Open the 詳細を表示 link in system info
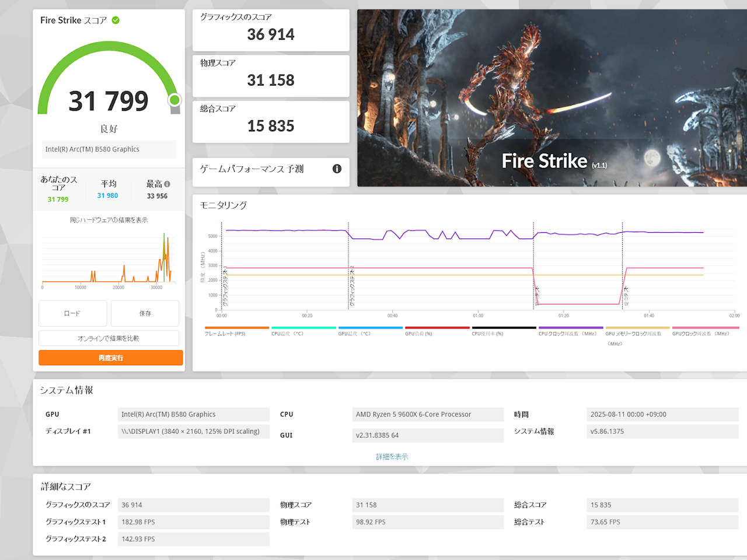The image size is (747, 560). (x=392, y=457)
